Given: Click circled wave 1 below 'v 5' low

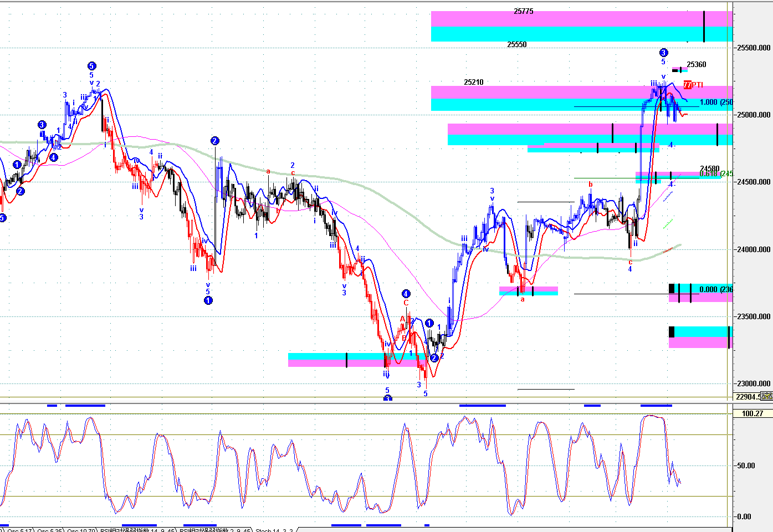Looking at the screenshot, I should 208,300.
